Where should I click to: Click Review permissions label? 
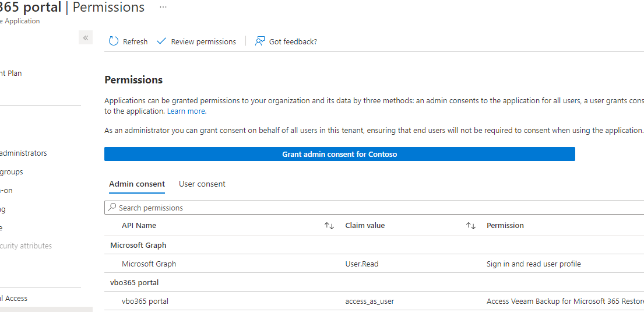[203, 41]
